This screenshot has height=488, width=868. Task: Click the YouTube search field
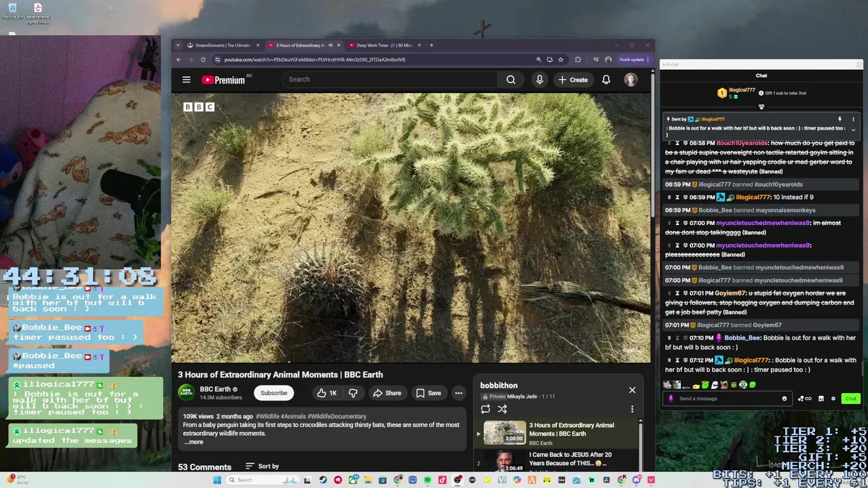click(390, 79)
